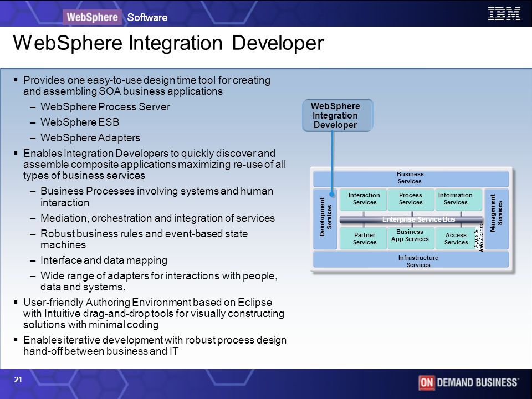Click 'Business Processes involving systems' sub-bullet

click(x=157, y=196)
